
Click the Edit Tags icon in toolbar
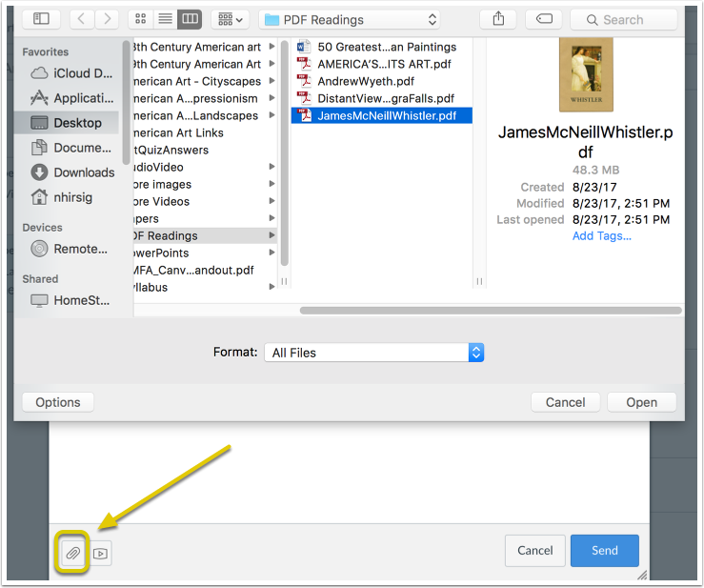click(544, 19)
